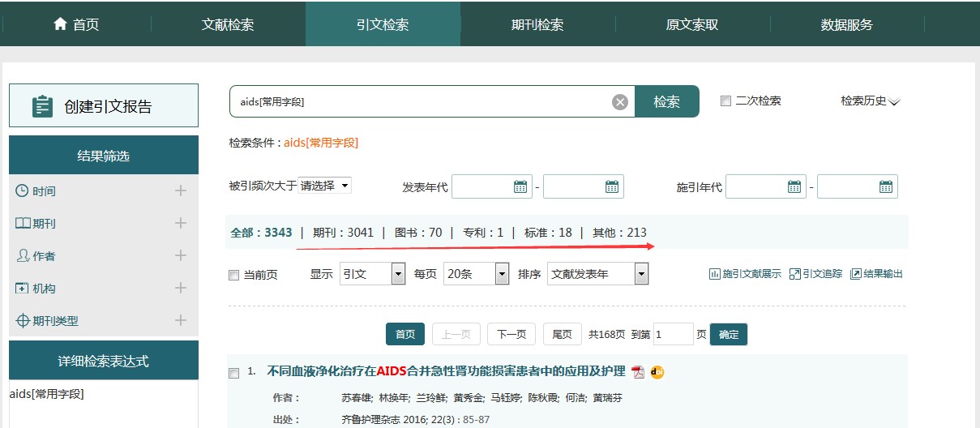Clear the search box with X icon
This screenshot has width=980, height=428.
tap(619, 101)
